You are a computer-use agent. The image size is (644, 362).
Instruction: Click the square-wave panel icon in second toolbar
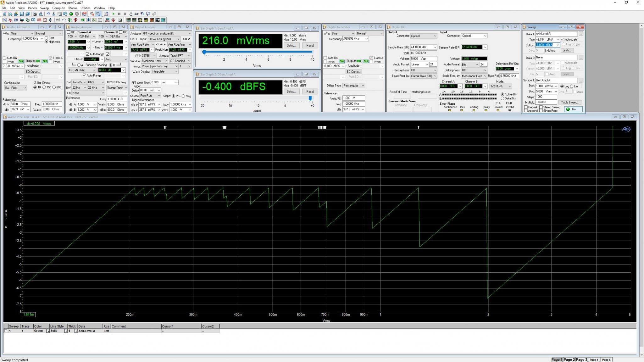click(16, 20)
